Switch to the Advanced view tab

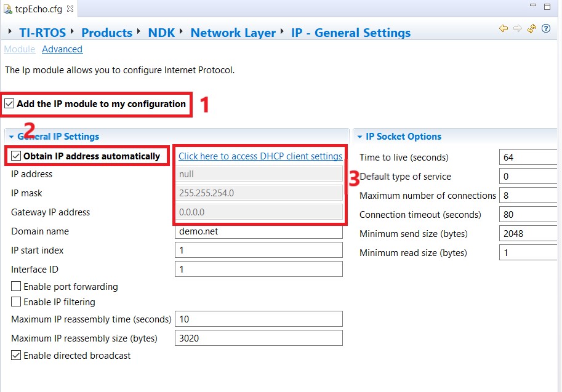(62, 49)
